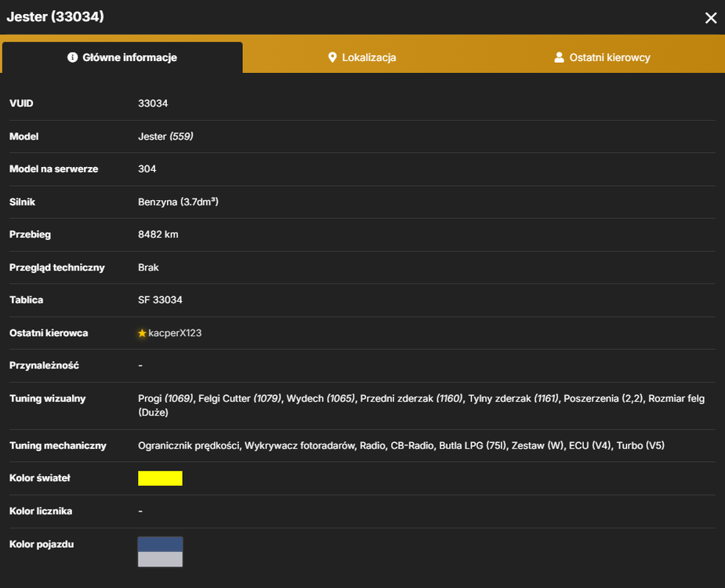Open kacperX123 driver profile link

pos(175,333)
